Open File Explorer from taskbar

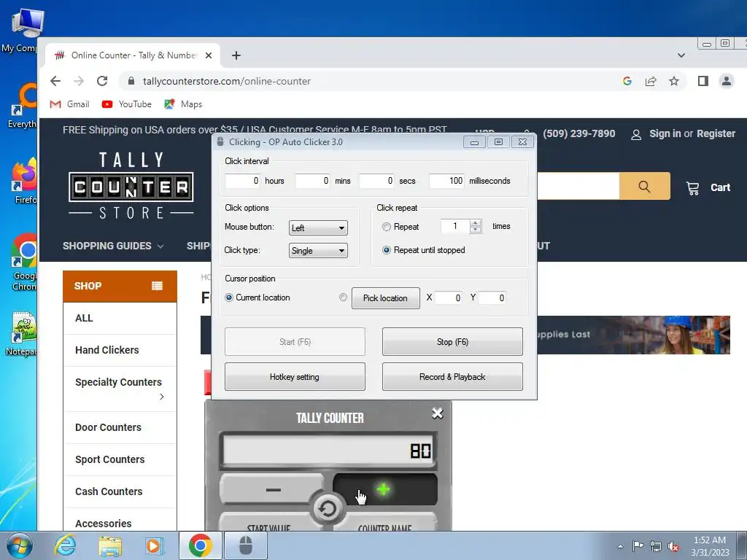tap(110, 545)
